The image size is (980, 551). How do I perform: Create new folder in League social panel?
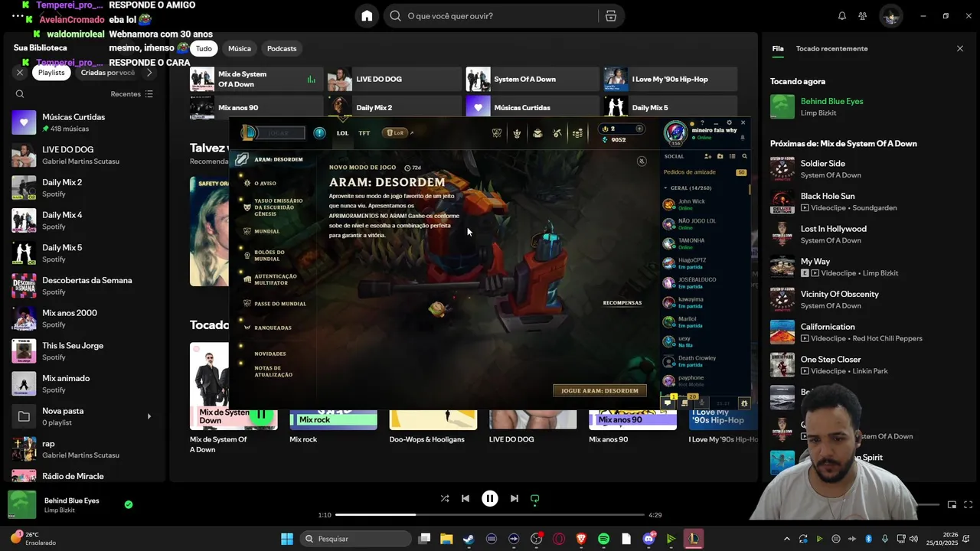[x=720, y=156]
